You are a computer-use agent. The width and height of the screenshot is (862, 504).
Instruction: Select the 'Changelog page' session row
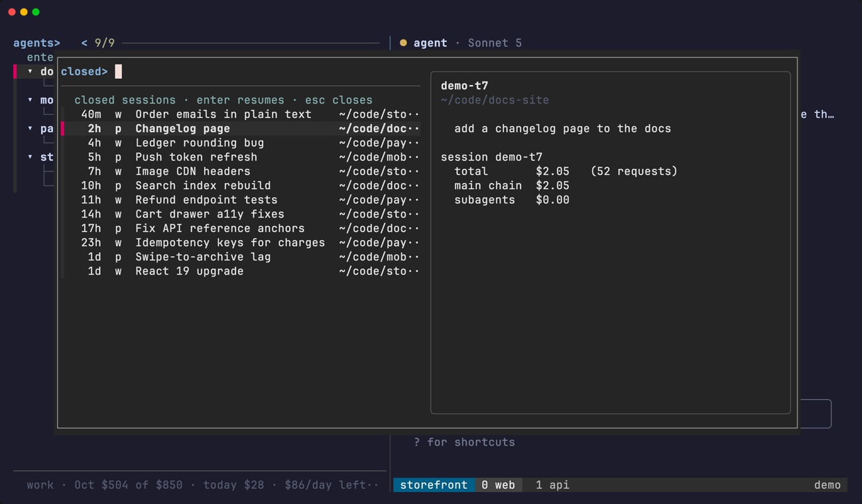(x=240, y=129)
